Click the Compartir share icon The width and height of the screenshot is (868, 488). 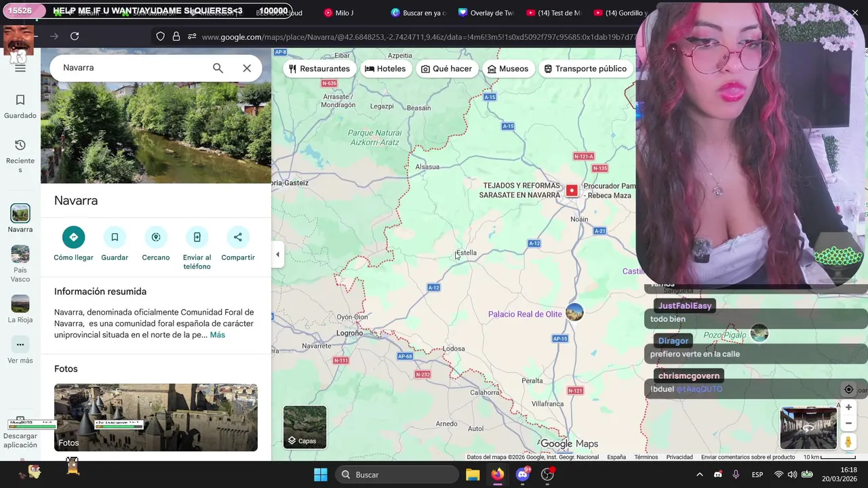[238, 237]
